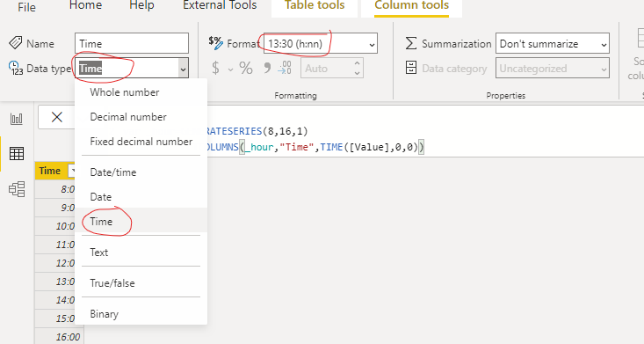Open the File menu
The width and height of the screenshot is (644, 344).
pyautogui.click(x=26, y=7)
